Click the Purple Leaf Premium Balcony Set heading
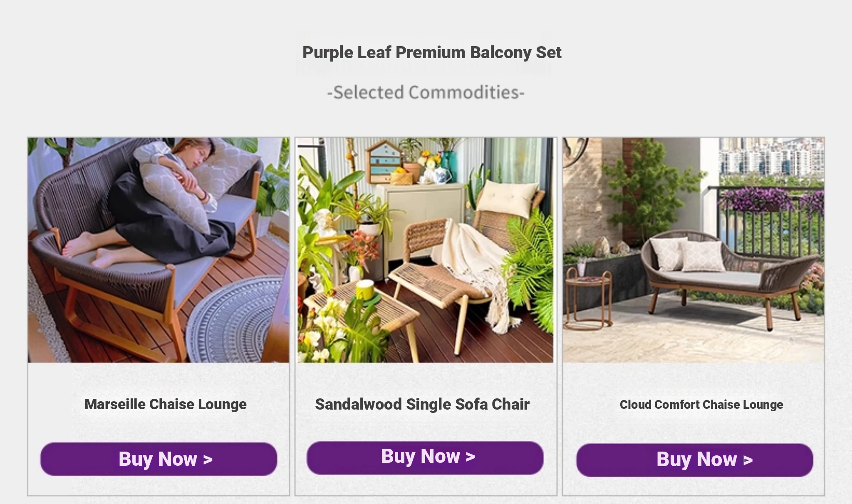852x504 pixels. 432,53
